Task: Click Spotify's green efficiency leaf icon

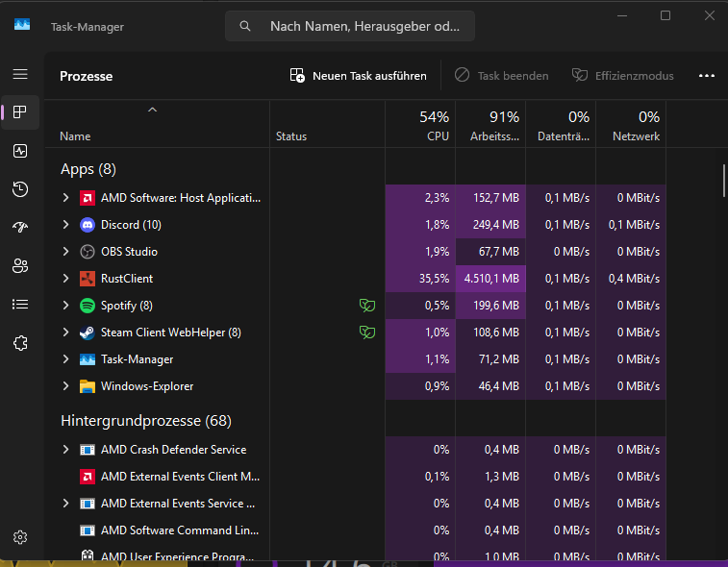Action: (367, 306)
